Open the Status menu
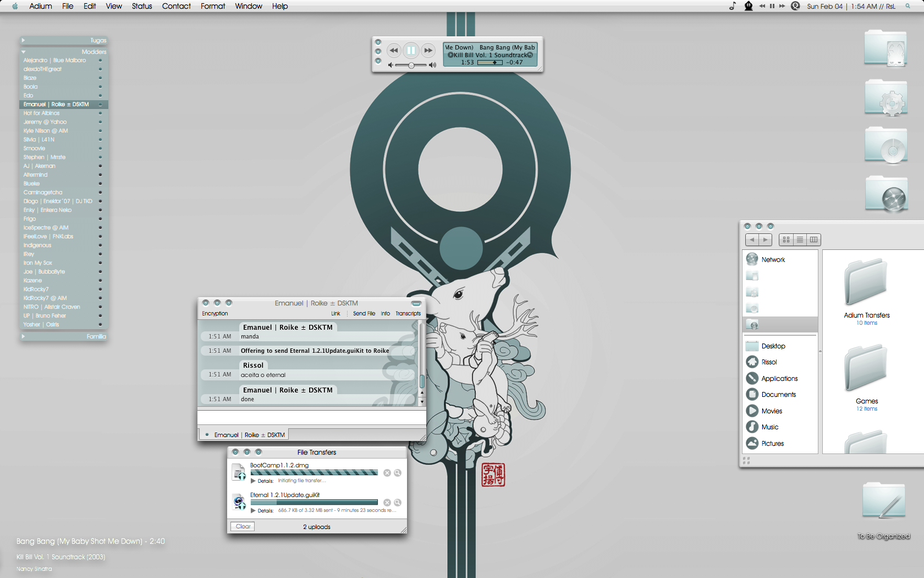 pos(142,6)
